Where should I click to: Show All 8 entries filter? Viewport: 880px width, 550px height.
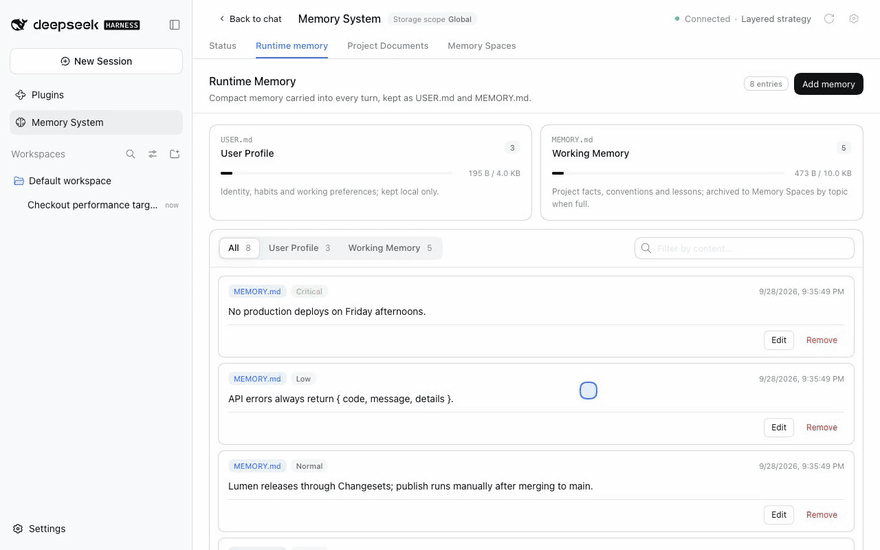tap(240, 248)
